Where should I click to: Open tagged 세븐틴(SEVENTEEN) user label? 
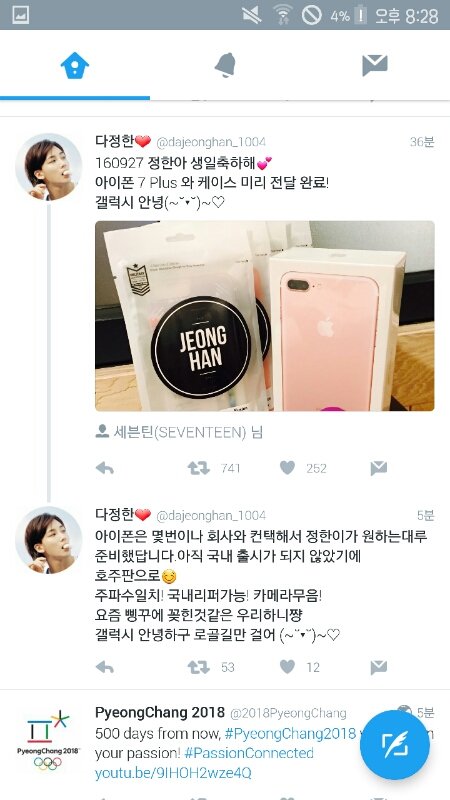click(x=179, y=433)
